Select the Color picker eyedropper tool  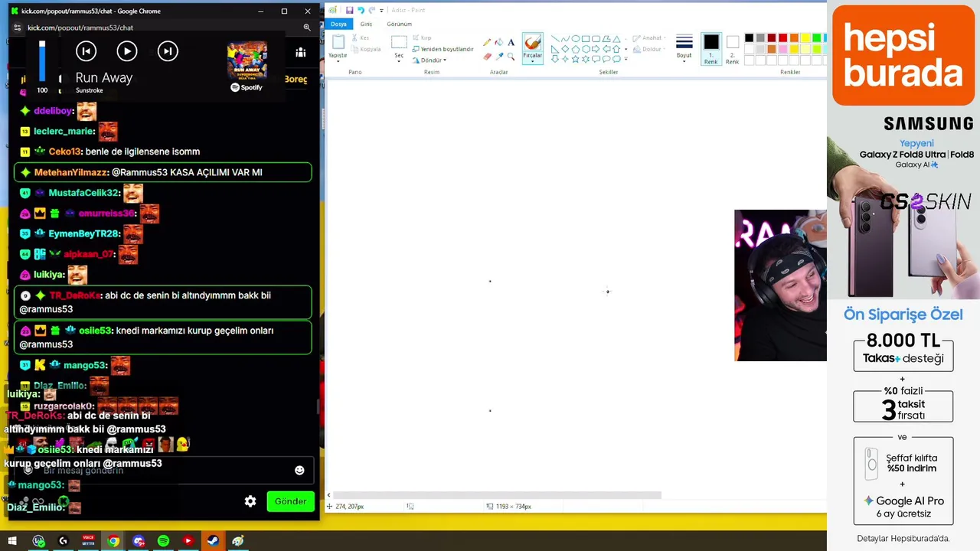coord(498,56)
